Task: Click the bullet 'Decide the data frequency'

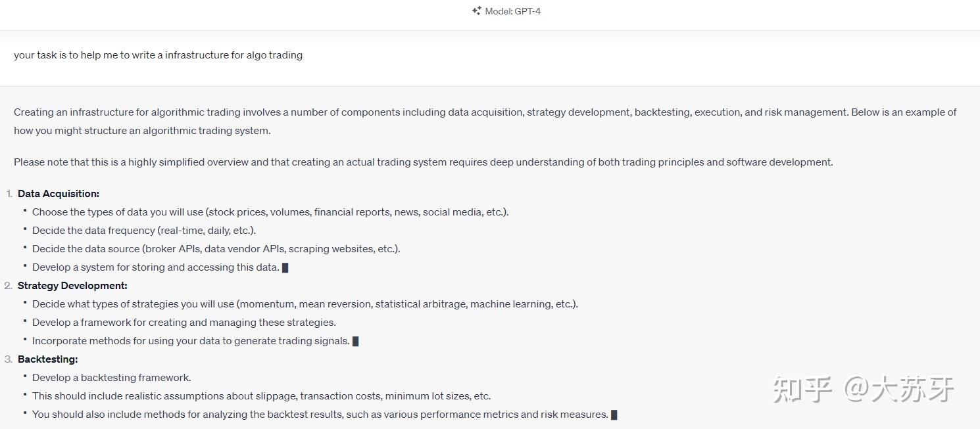Action: pos(144,231)
